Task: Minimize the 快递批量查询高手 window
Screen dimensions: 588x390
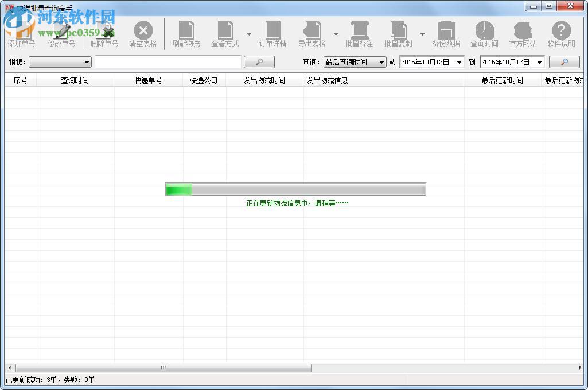Action: click(534, 6)
